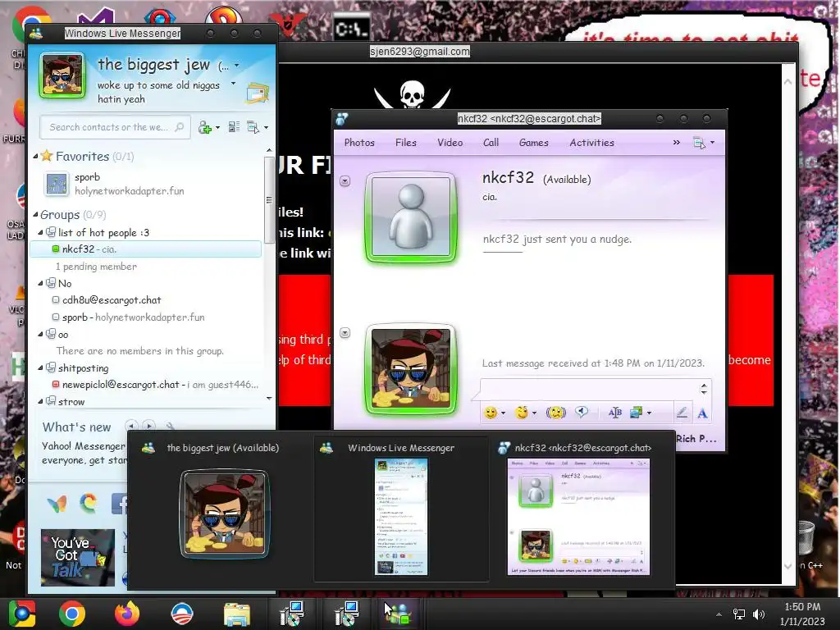Hide my own display picture arrow toggle
This screenshot has height=630, width=840.
coord(345,333)
